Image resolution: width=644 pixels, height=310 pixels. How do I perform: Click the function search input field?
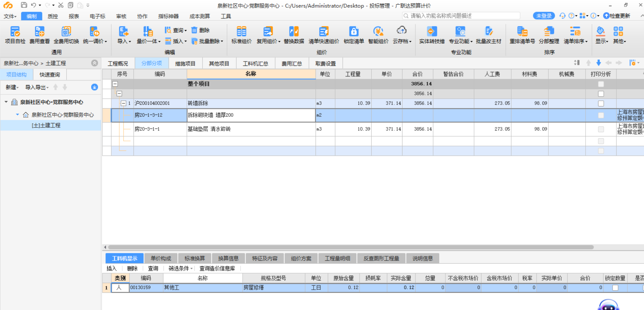461,16
